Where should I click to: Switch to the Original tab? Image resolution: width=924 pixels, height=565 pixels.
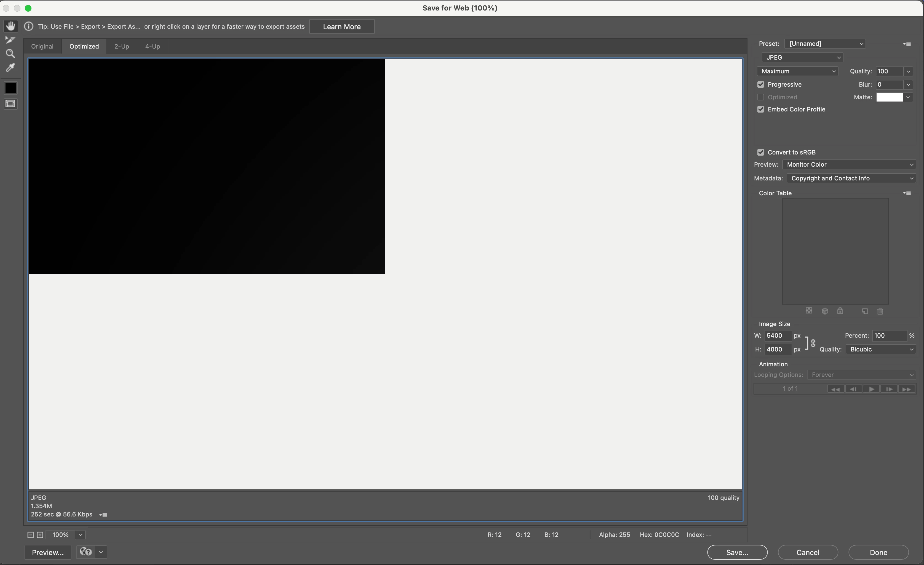[x=42, y=47]
